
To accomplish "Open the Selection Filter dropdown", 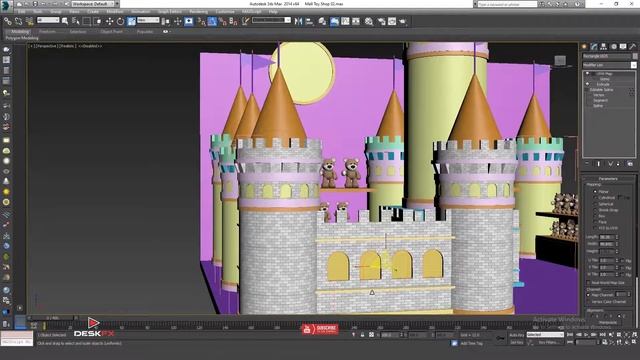I will coord(48,20).
